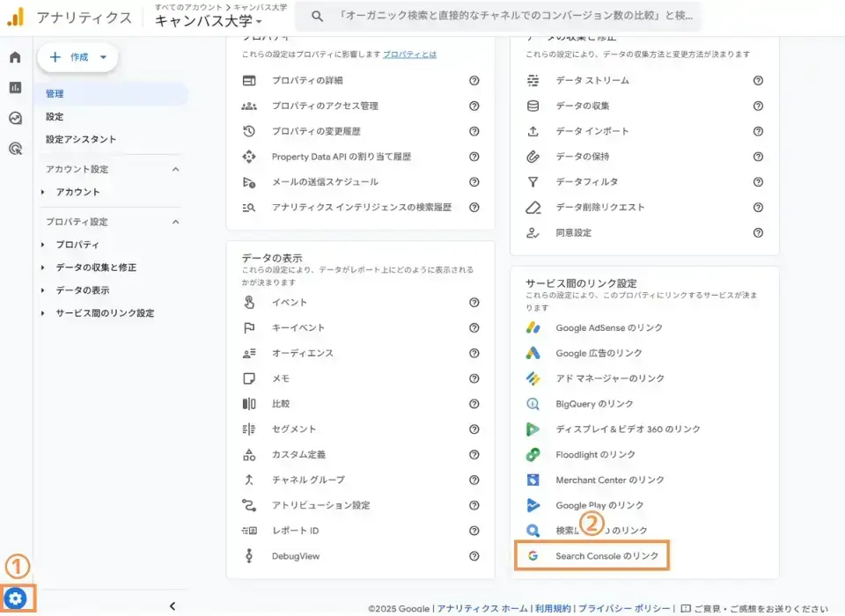Click the Google Play のリンク icon

point(534,504)
